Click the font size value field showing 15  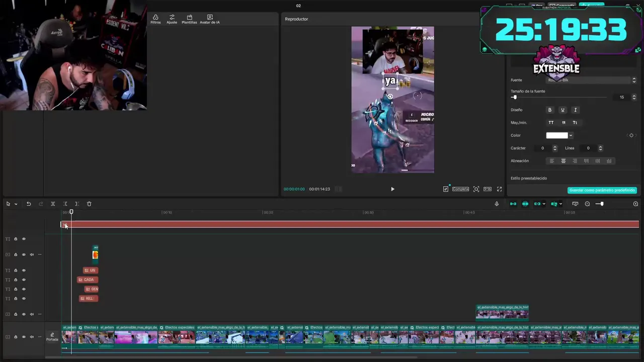tap(621, 97)
